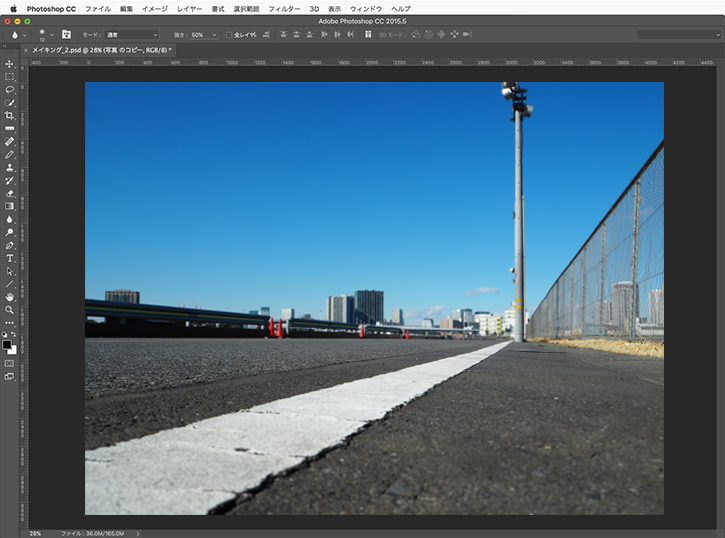Select the Move tool
This screenshot has width=725, height=538.
coord(9,64)
